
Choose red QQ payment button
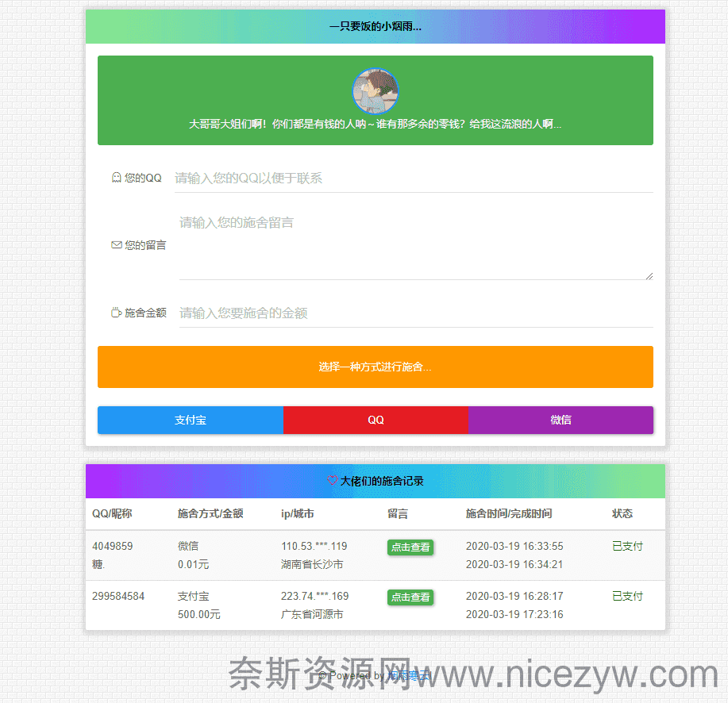tap(376, 420)
